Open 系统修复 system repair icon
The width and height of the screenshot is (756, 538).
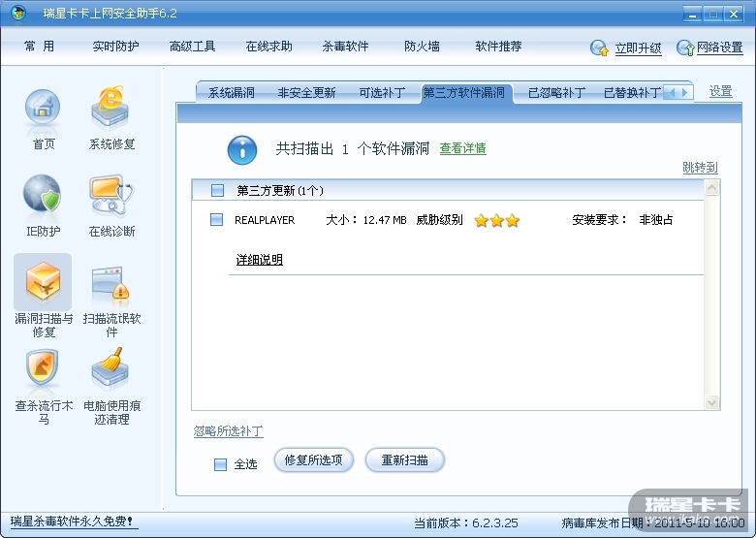(x=110, y=109)
